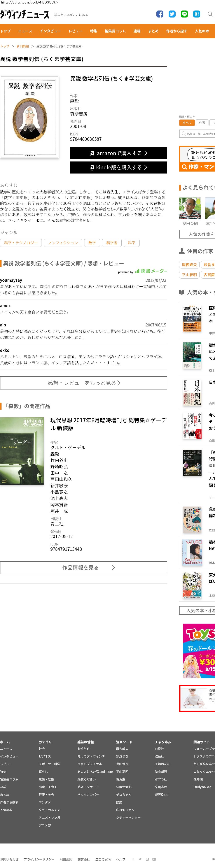
Task: Open 作品情報を見る for the Gödel issue
Action: click(84, 568)
